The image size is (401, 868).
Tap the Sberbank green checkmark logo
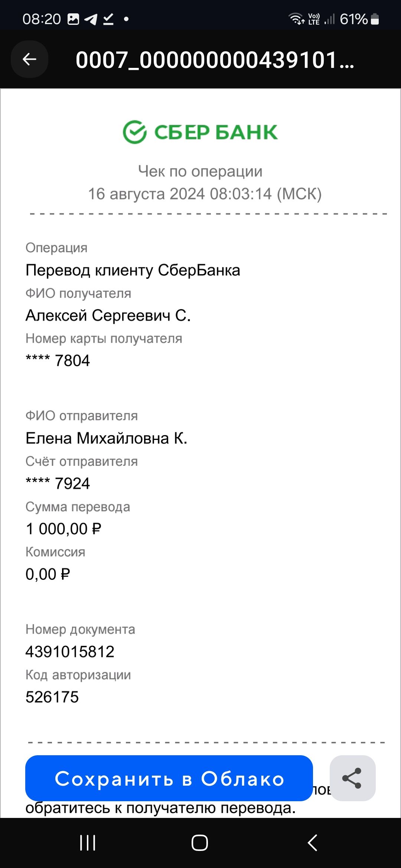point(134,132)
